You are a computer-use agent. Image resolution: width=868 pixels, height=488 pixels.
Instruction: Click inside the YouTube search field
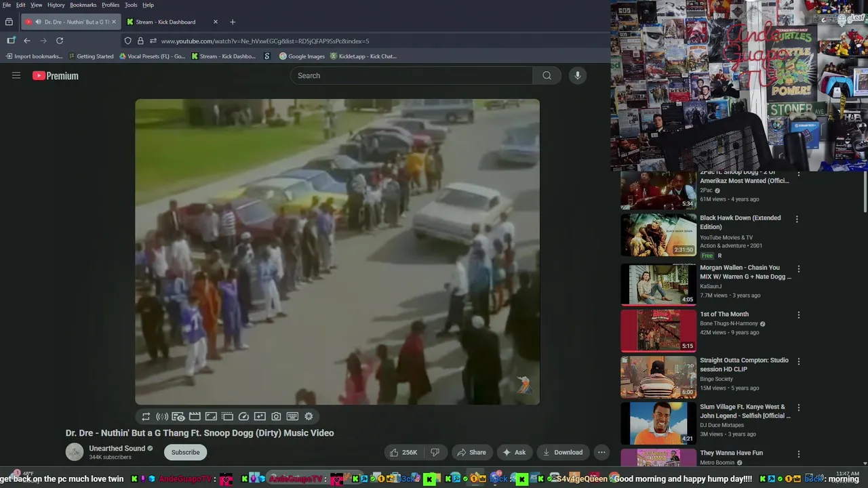[x=412, y=75]
